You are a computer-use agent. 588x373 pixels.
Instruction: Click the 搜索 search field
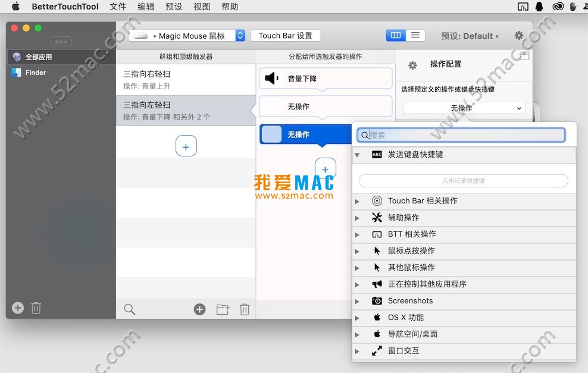(461, 135)
